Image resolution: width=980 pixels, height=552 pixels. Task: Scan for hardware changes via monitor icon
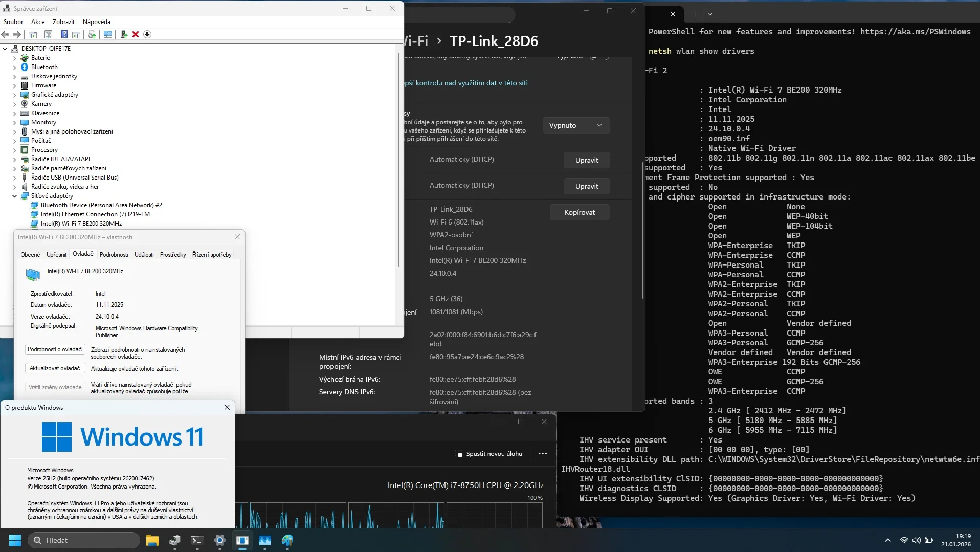[x=108, y=34]
